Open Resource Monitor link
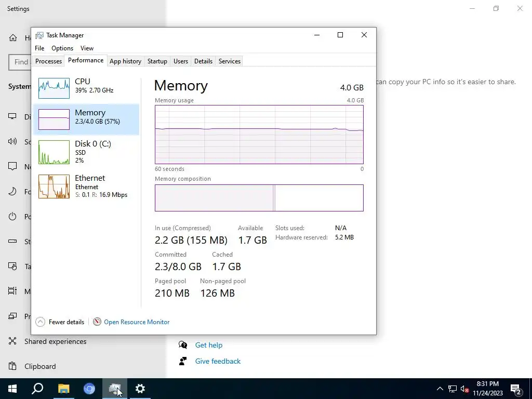 pyautogui.click(x=137, y=322)
